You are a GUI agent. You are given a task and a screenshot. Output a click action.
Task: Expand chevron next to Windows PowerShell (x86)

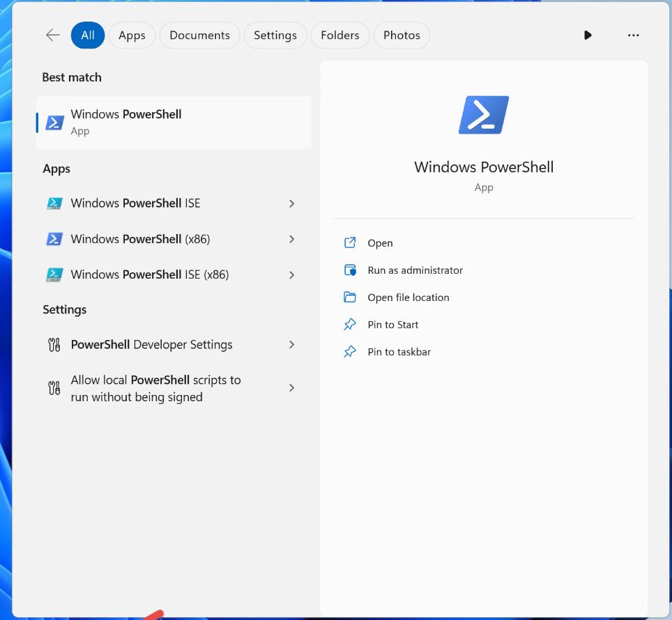click(x=291, y=239)
